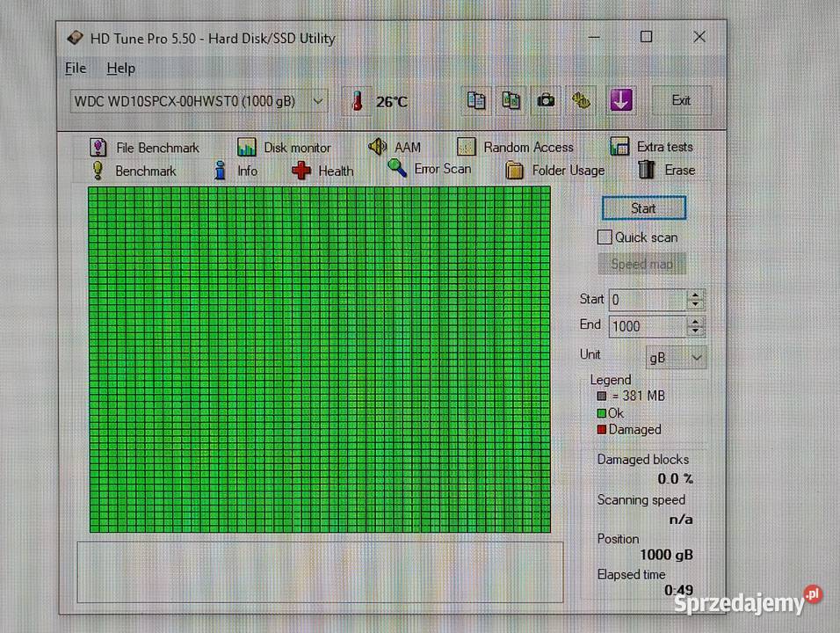Click the copy screenshot to clipboard icon

pos(511,101)
